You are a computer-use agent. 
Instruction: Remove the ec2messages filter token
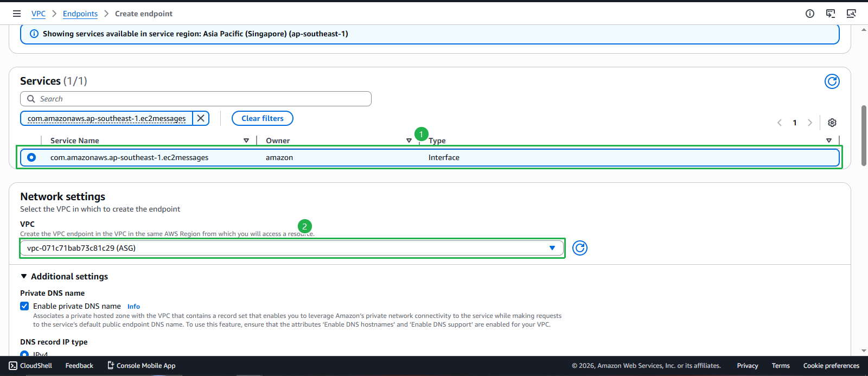pyautogui.click(x=201, y=118)
